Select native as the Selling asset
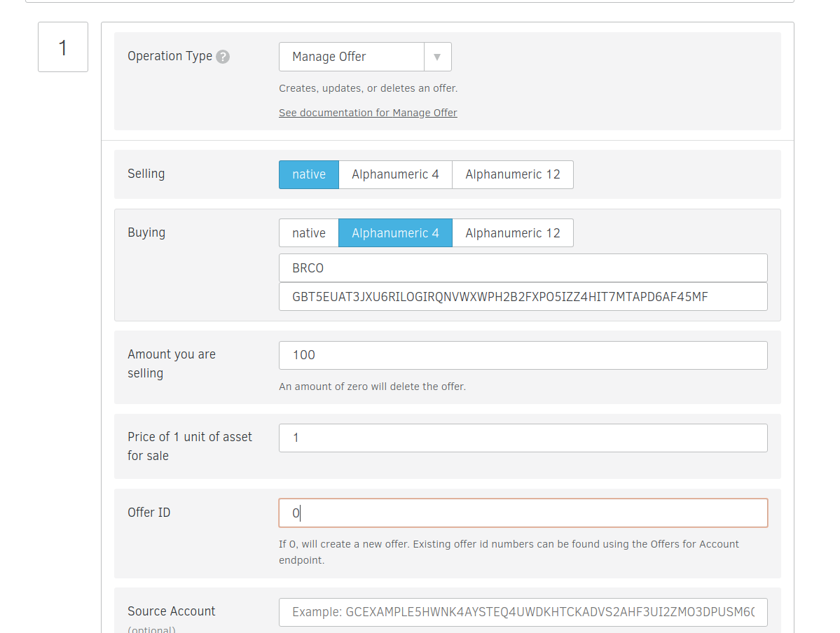Screen dimensions: 840x633 click(308, 174)
